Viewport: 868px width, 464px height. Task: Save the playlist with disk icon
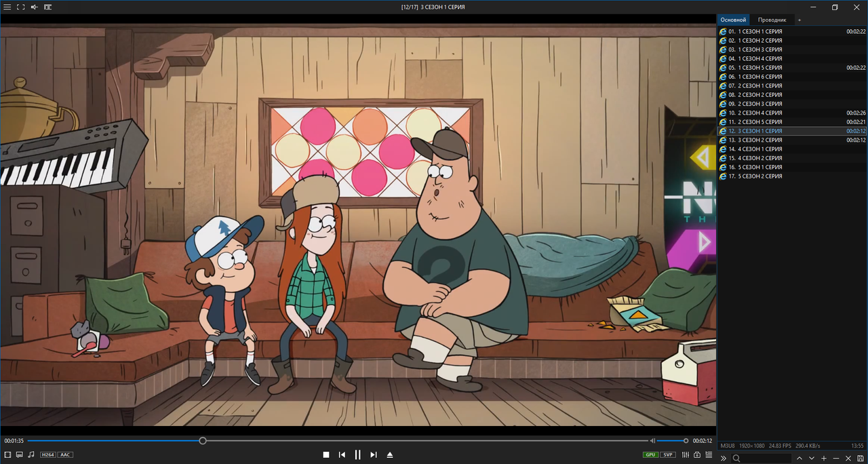pyautogui.click(x=861, y=459)
